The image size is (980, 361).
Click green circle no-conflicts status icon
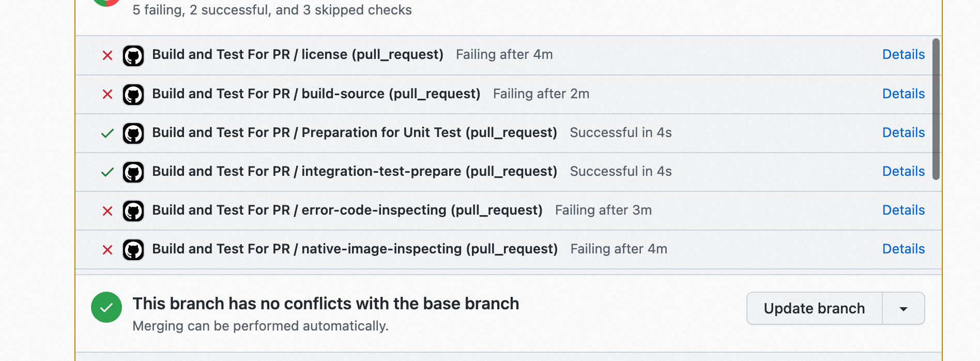[106, 307]
